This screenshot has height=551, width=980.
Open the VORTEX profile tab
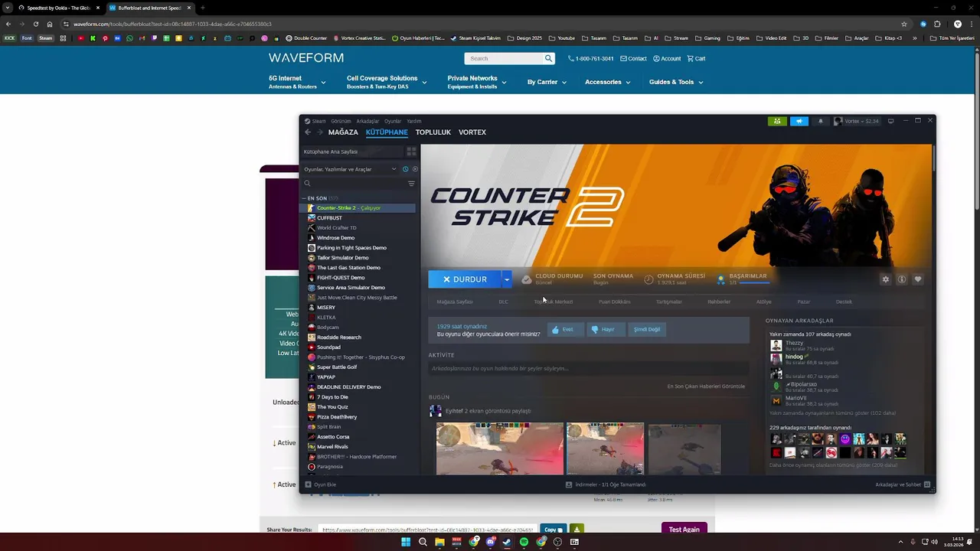coord(472,132)
